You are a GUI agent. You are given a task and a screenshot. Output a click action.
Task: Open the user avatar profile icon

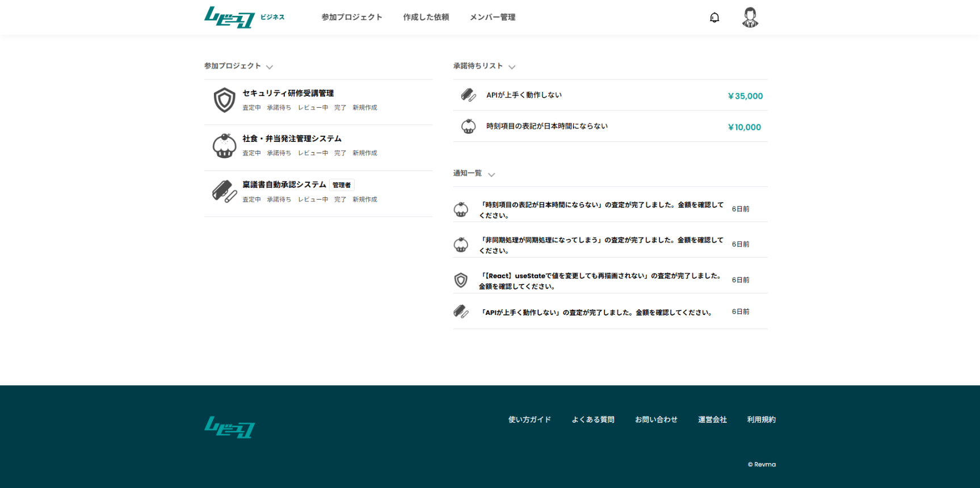click(x=750, y=18)
